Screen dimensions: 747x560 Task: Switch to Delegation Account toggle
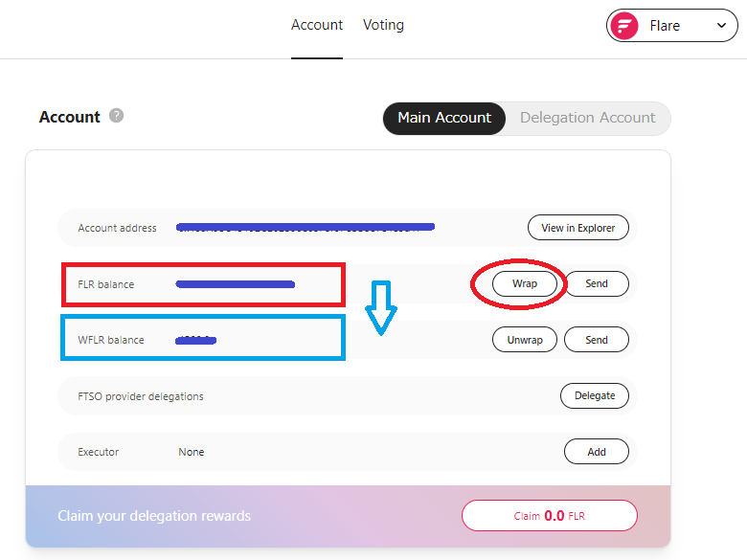click(x=587, y=118)
